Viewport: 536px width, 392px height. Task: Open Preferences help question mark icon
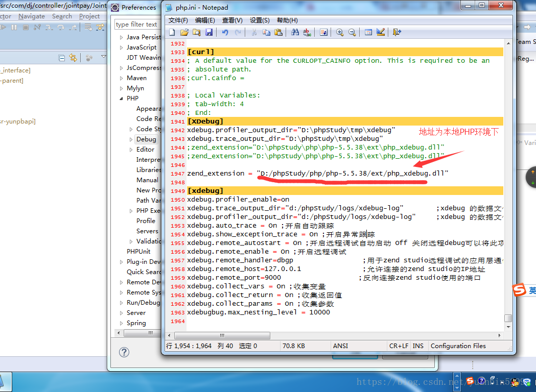click(x=124, y=352)
